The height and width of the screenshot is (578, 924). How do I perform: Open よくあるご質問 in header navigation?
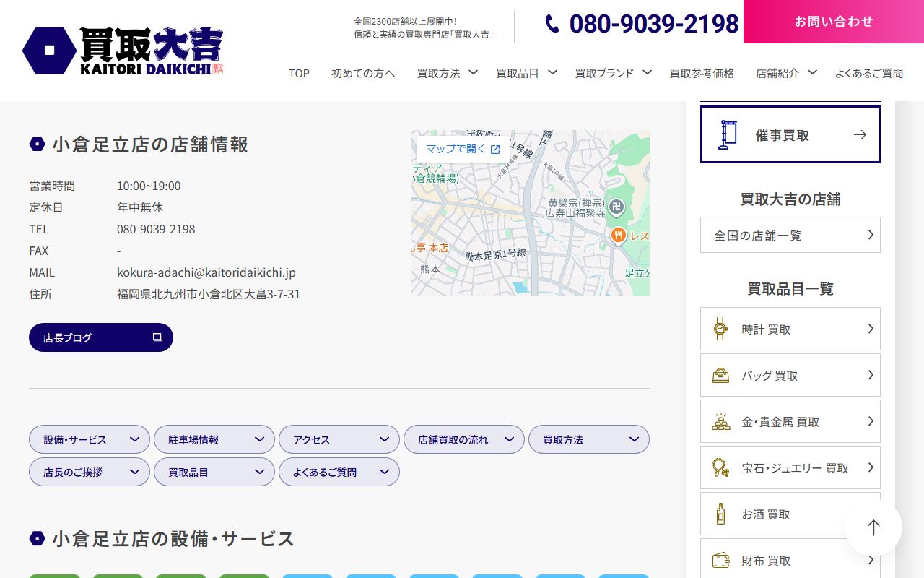point(869,73)
